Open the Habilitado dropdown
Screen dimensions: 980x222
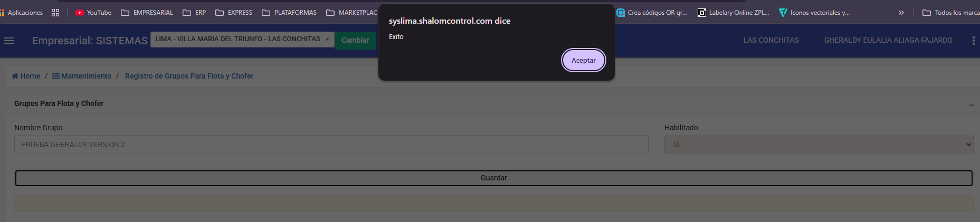(819, 144)
